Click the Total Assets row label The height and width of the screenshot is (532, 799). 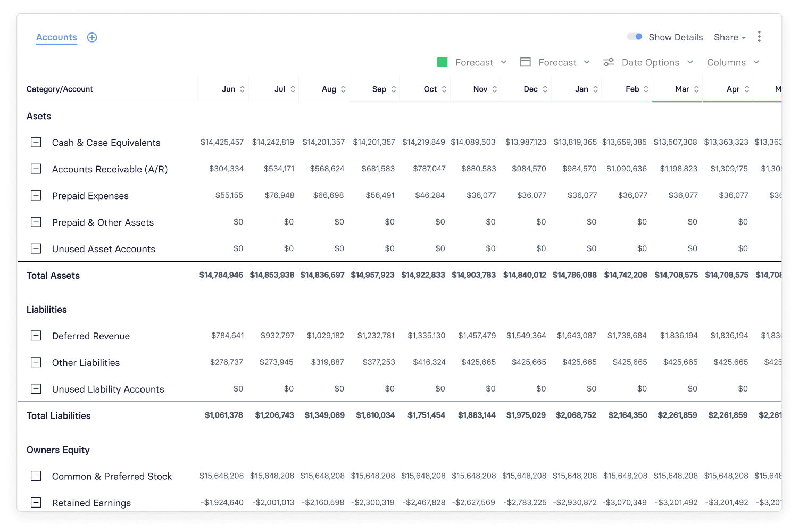pos(53,276)
